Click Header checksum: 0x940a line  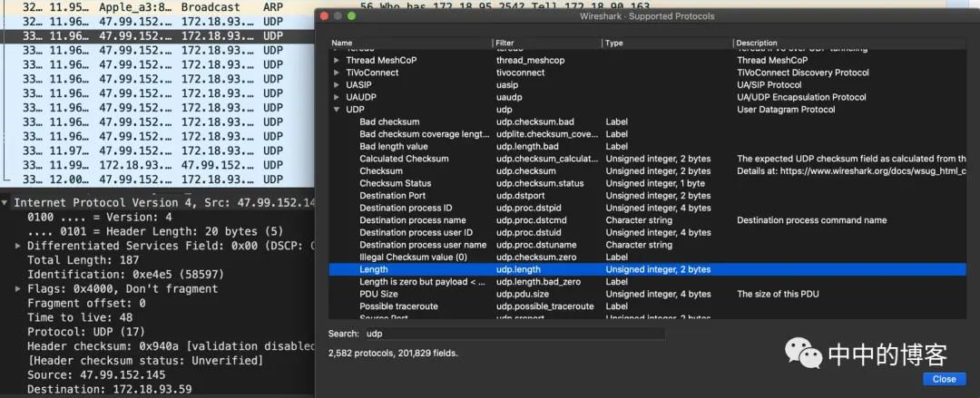171,346
